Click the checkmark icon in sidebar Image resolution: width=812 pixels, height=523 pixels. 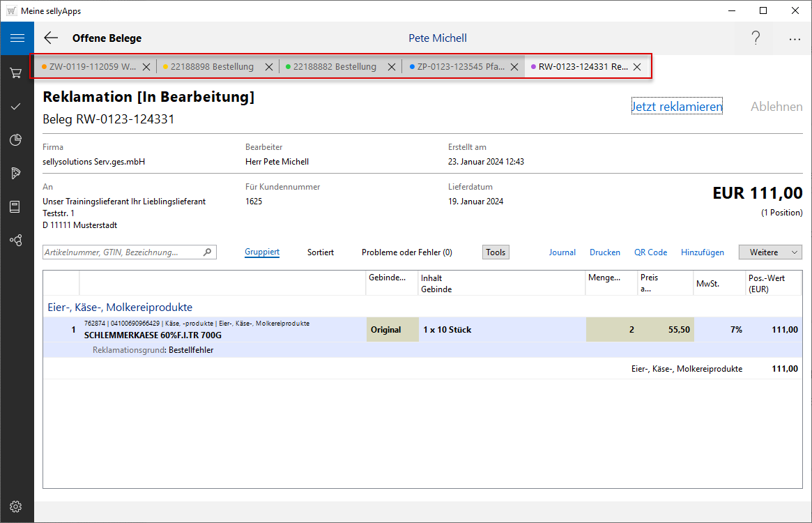tap(17, 106)
